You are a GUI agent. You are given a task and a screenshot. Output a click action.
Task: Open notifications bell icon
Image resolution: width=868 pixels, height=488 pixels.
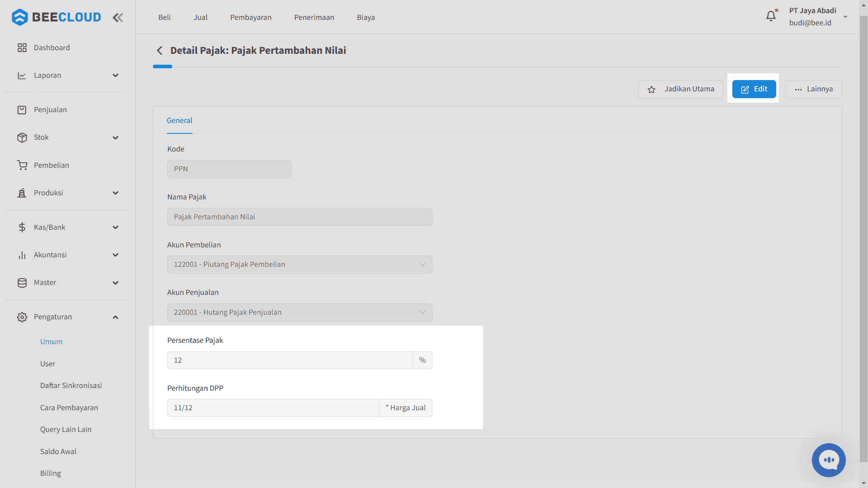tap(771, 16)
